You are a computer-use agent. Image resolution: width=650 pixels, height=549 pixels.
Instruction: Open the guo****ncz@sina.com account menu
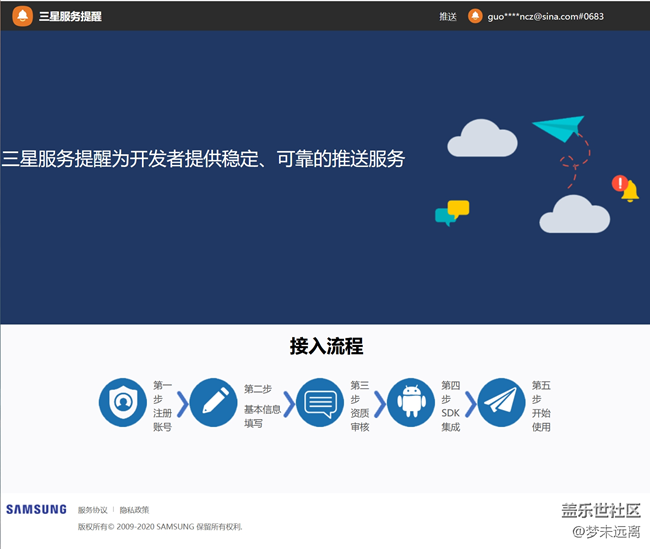pos(545,17)
